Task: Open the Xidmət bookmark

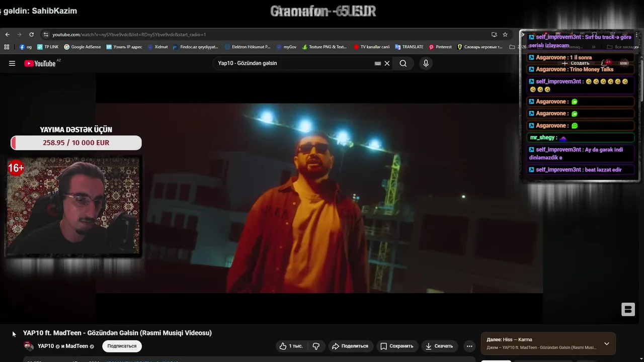Action: point(158,47)
